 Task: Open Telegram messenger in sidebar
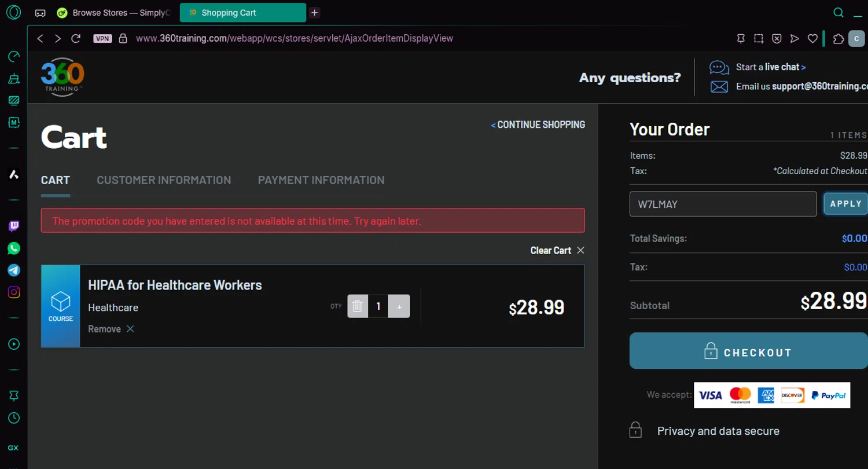point(14,270)
